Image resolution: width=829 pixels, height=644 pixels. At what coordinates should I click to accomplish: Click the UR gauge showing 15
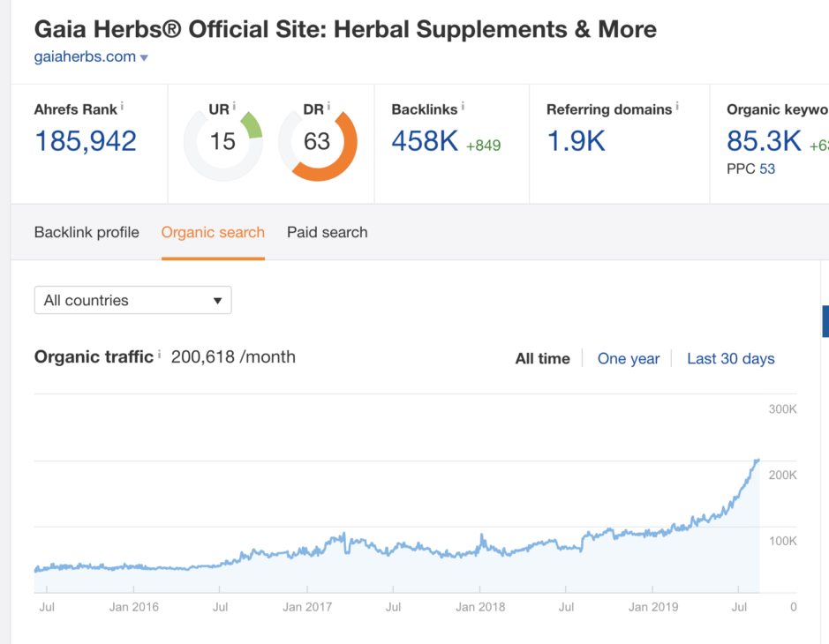(x=223, y=141)
